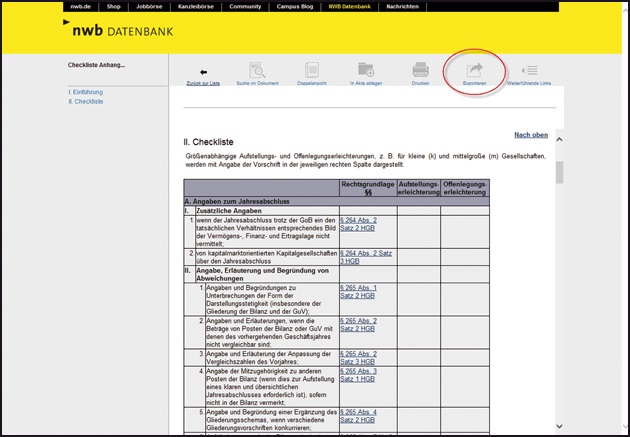630x437 pixels.
Task: Activate the Doppelansicht view icon
Action: tap(311, 71)
